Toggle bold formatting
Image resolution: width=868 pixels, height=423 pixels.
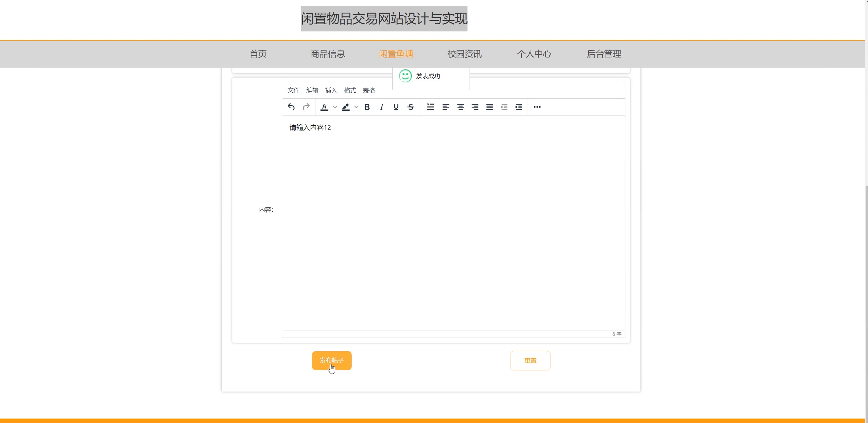coord(367,107)
